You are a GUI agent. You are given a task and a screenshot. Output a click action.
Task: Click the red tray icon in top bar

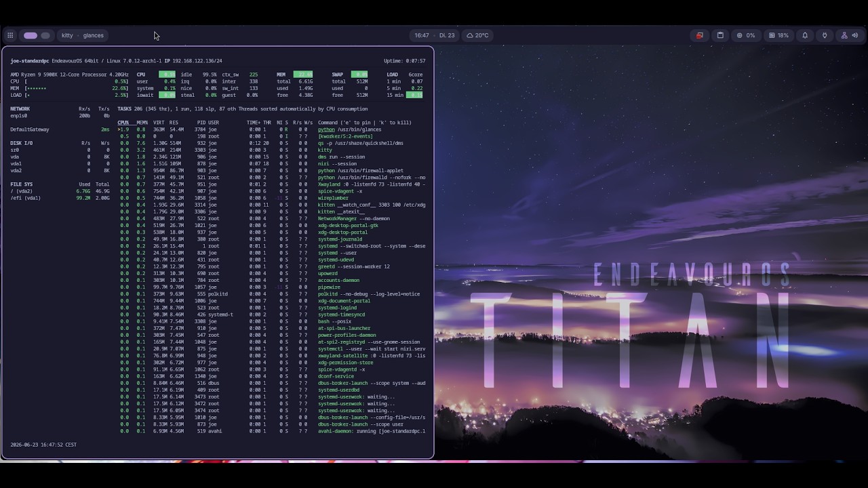(x=699, y=35)
